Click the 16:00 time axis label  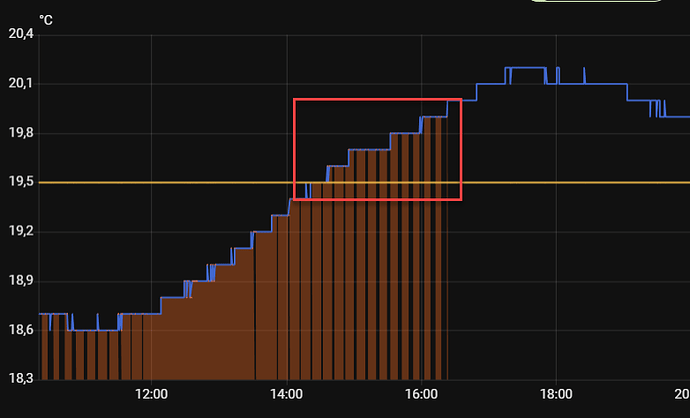tap(422, 393)
